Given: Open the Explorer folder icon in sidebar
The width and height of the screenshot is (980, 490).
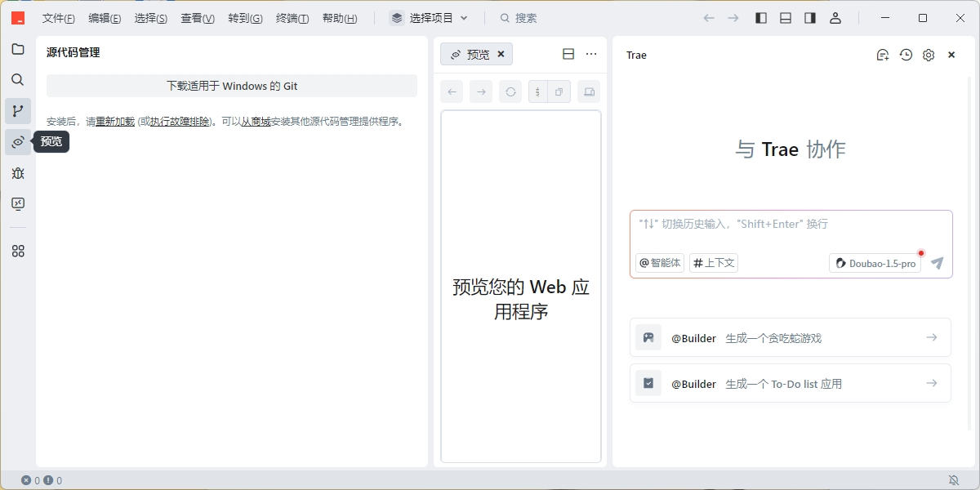Looking at the screenshot, I should click(18, 49).
